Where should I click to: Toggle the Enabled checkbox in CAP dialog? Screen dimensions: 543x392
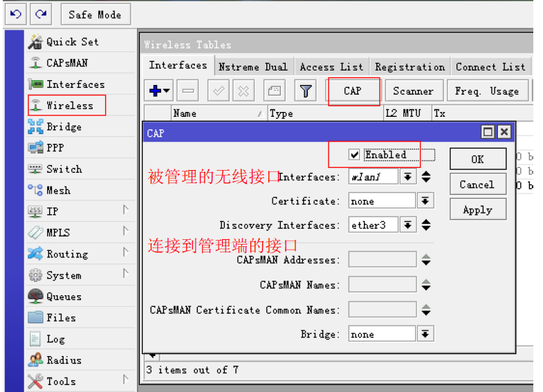354,155
